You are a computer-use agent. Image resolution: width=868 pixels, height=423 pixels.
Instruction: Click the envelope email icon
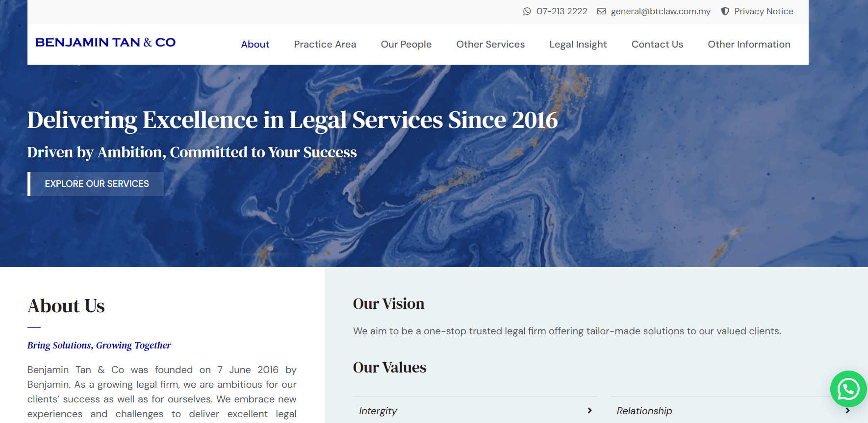coord(601,11)
